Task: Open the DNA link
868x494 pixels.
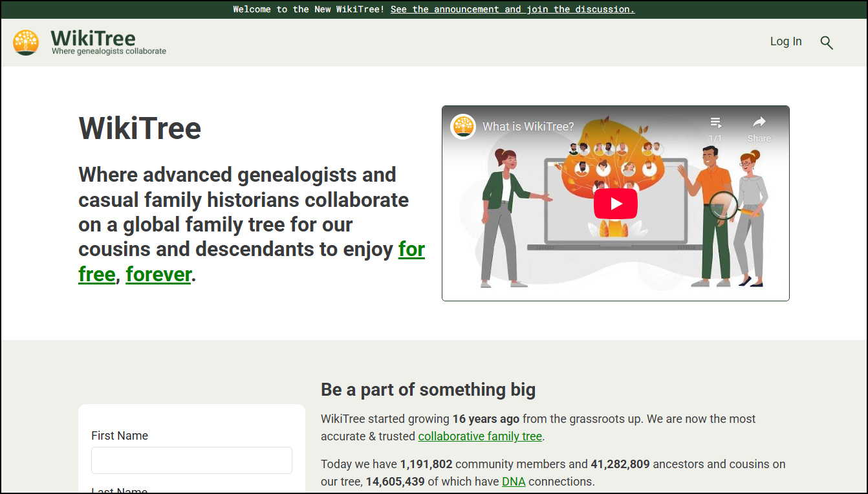Action: tap(514, 482)
